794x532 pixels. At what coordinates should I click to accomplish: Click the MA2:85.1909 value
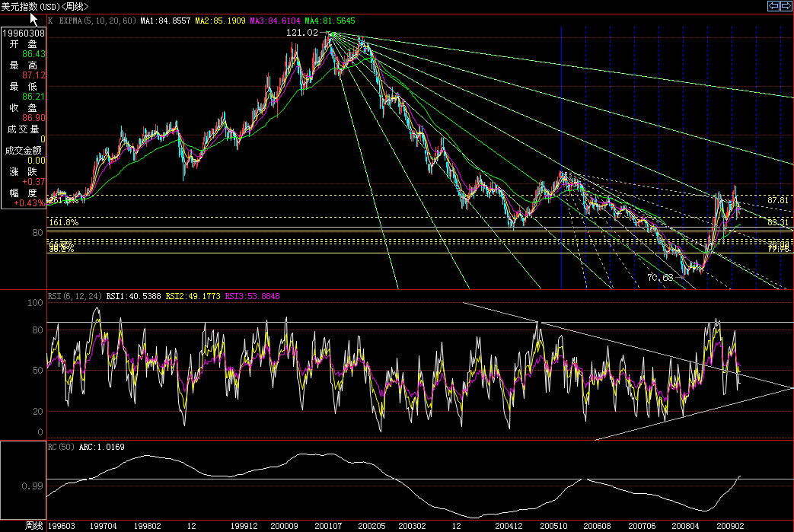220,21
